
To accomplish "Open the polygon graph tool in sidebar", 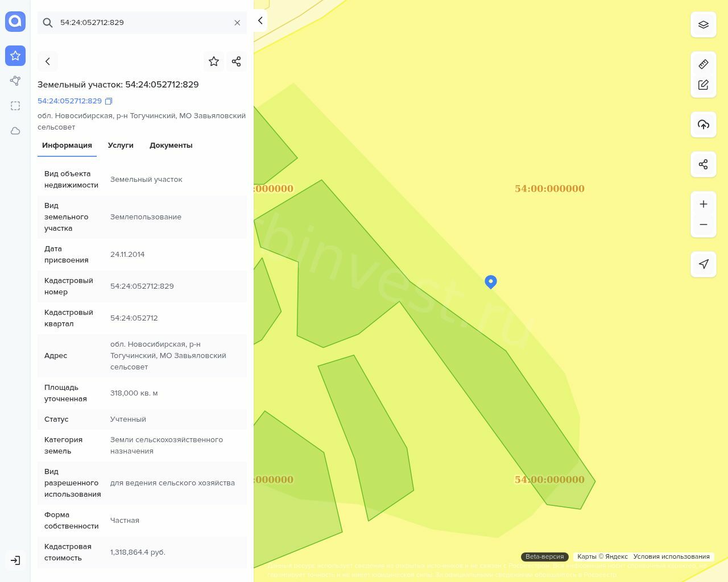I will 15,81.
